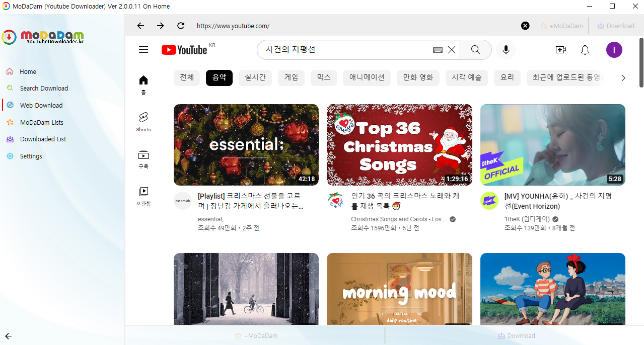Open Subscriptions (구독) in YouTube sidebar

pyautogui.click(x=144, y=159)
